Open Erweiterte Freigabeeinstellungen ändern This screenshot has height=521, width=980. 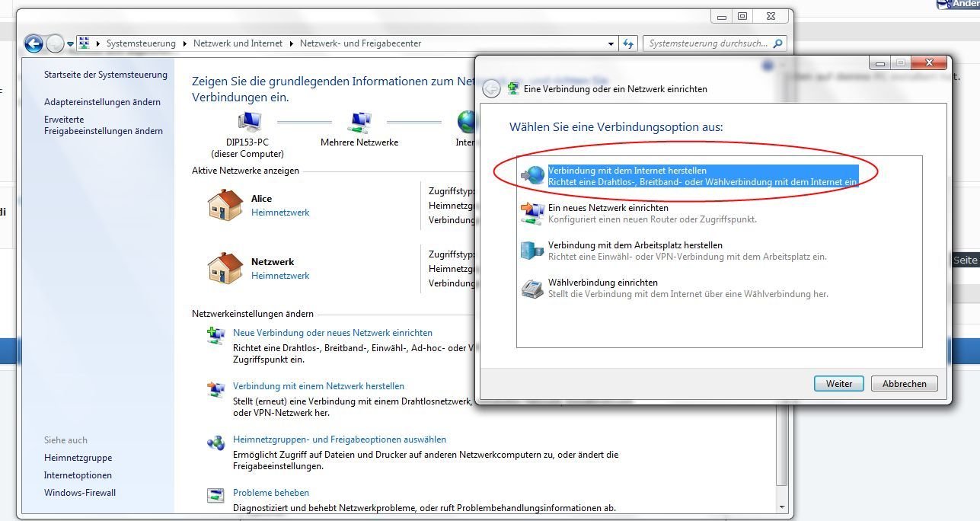click(104, 125)
